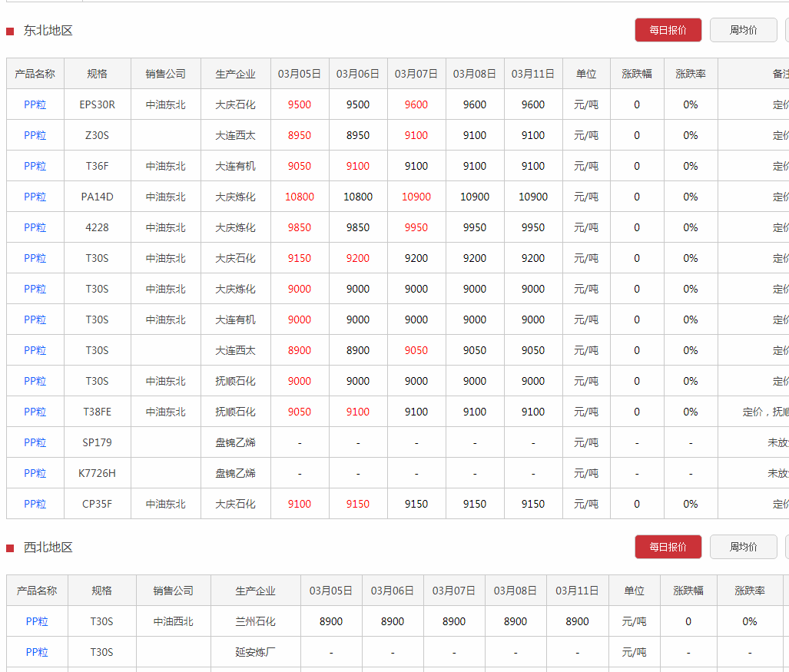
Task: Open the PP粒 link in the EPS30R row
Action: point(35,104)
